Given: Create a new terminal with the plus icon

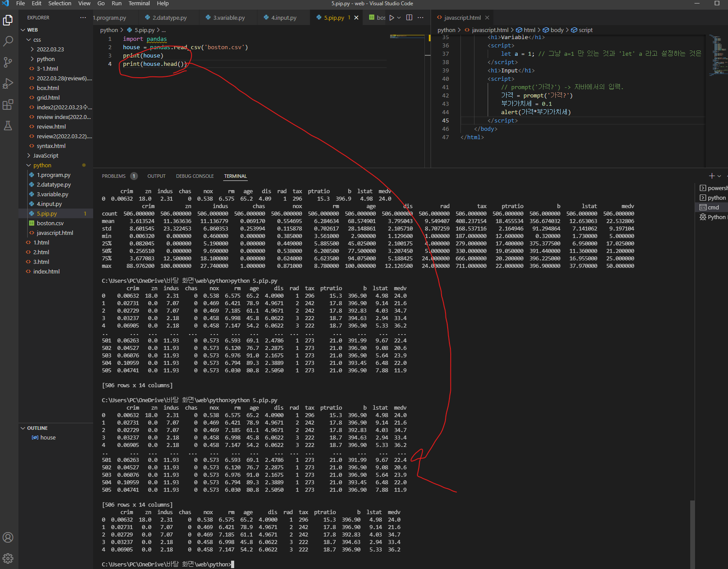Looking at the screenshot, I should pyautogui.click(x=712, y=176).
